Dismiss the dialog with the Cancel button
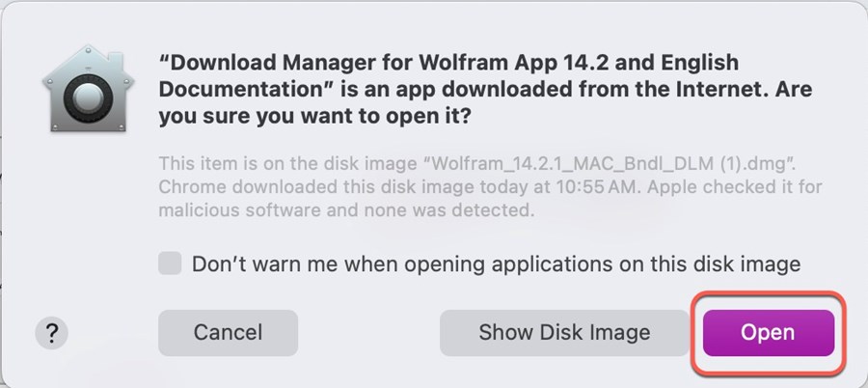 pos(228,333)
